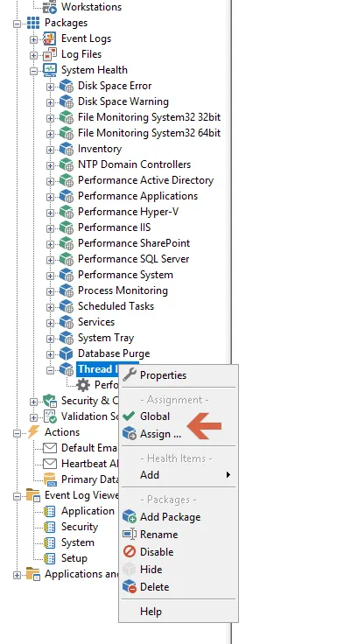The image size is (337, 644).
Task: Select the Process Monitoring tree row
Action: (x=123, y=290)
